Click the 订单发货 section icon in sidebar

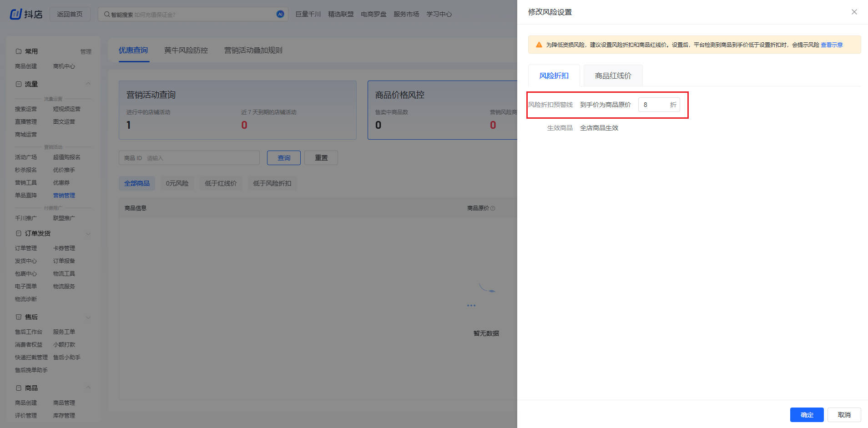tap(19, 233)
